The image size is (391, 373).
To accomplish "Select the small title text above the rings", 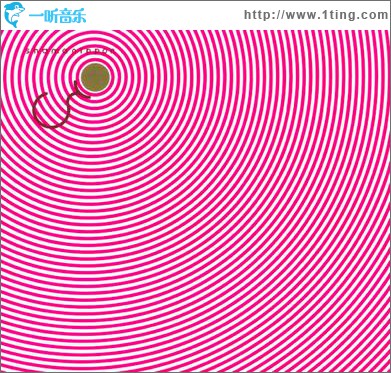I will [x=71, y=51].
